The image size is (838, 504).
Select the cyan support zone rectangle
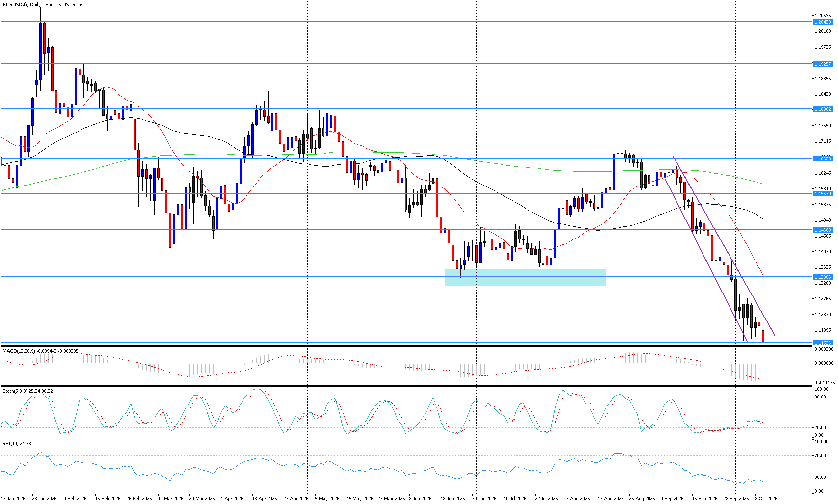pos(525,278)
